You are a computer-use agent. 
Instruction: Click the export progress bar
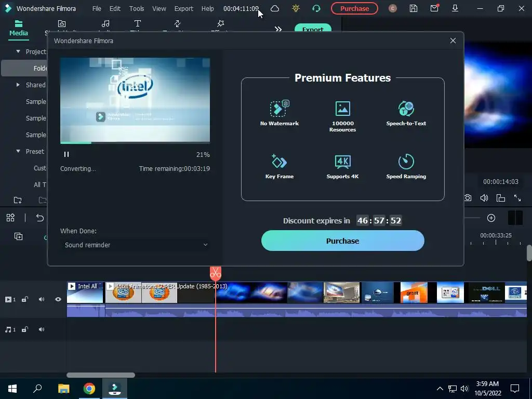[x=135, y=143]
